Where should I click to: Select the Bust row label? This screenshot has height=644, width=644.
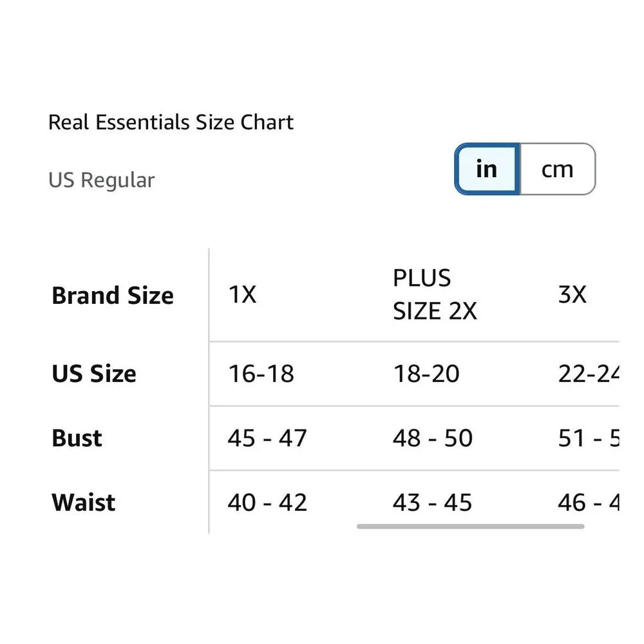click(x=76, y=438)
